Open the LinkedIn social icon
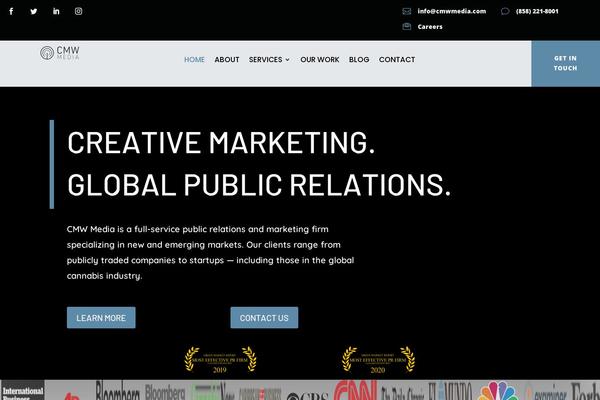The height and width of the screenshot is (400, 600). tap(56, 11)
